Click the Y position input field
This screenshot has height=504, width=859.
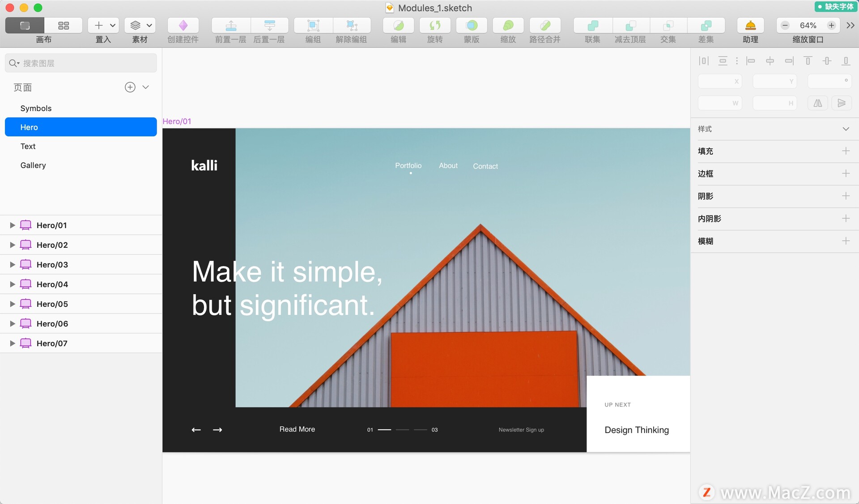[x=774, y=81]
